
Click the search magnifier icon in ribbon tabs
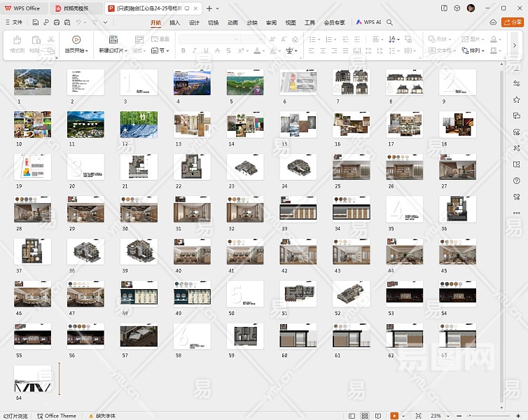[390, 22]
